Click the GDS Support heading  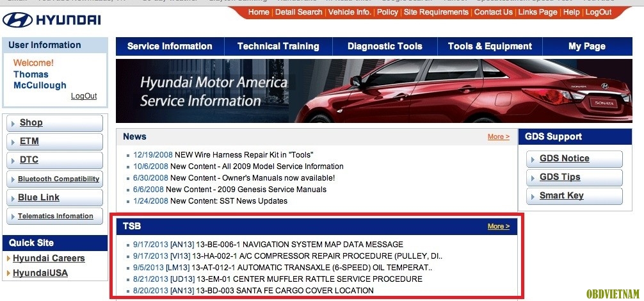[553, 137]
